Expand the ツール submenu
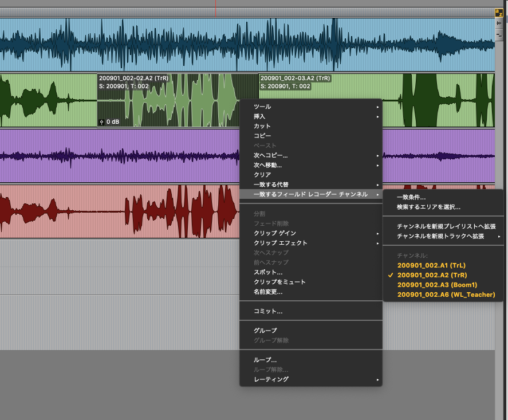 tap(311, 107)
